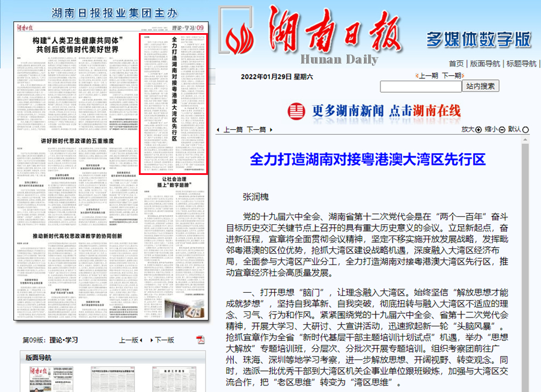
Task: Open the front-page thumbnail with the 湖南日报 masthead
Action: click(51, 379)
